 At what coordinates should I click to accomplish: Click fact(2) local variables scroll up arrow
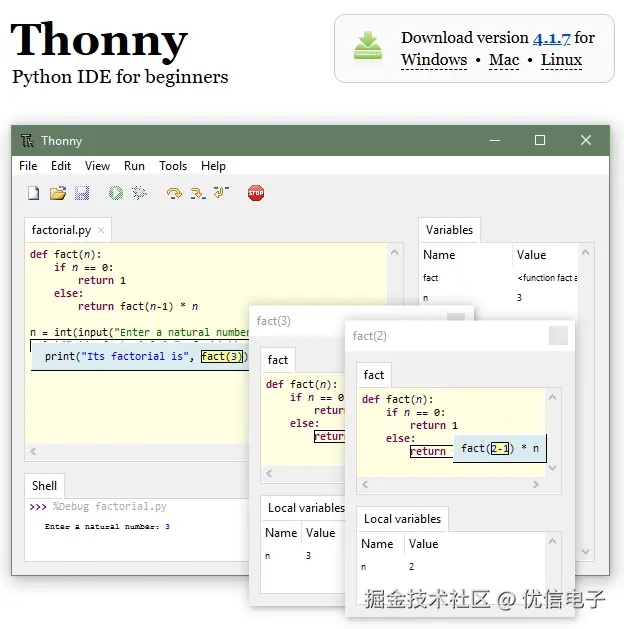[x=552, y=541]
